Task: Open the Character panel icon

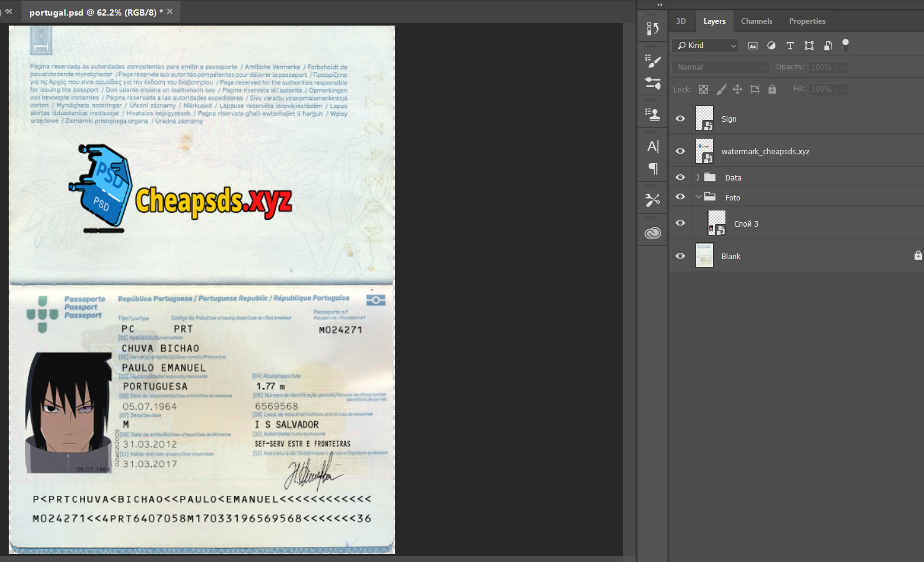Action: 652,147
